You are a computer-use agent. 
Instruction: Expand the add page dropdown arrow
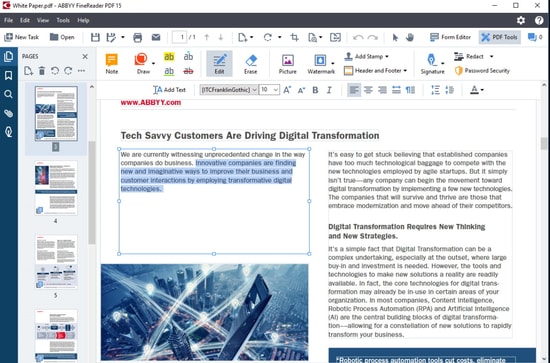click(x=251, y=37)
